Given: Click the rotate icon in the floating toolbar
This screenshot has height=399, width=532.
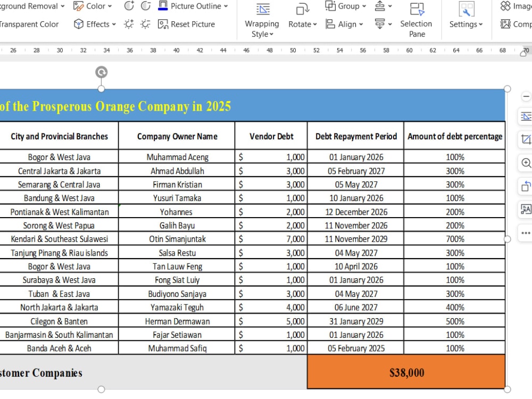Looking at the screenshot, I should pyautogui.click(x=526, y=186).
